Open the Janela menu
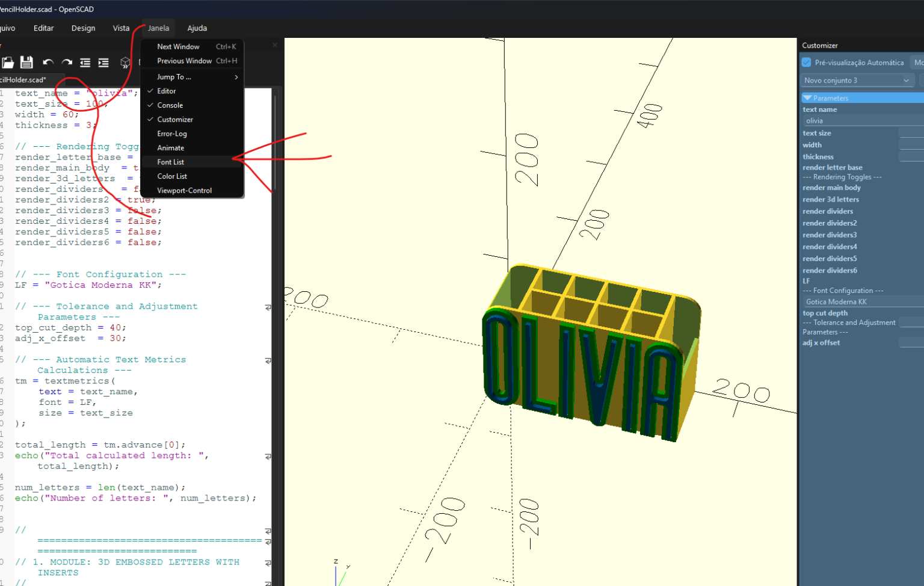 158,28
